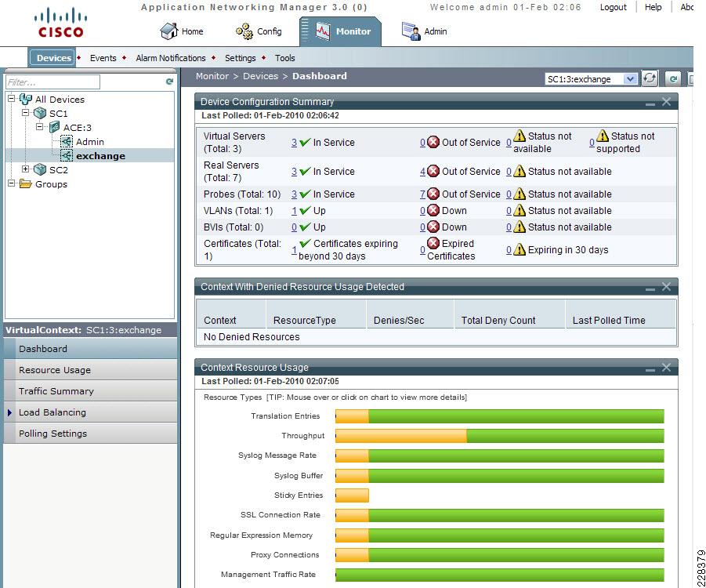Open Probes Out of Service count link
Image resolution: width=706 pixels, height=588 pixels.
[423, 194]
